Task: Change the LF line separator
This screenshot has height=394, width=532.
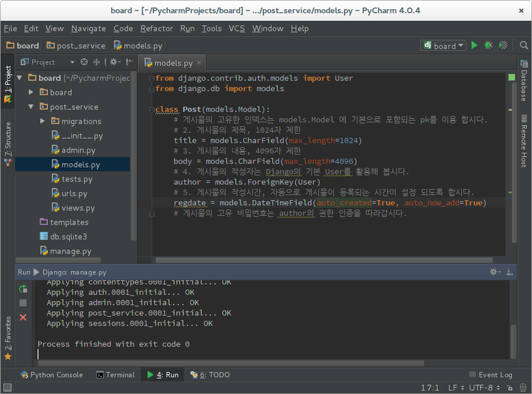Action: coord(456,387)
